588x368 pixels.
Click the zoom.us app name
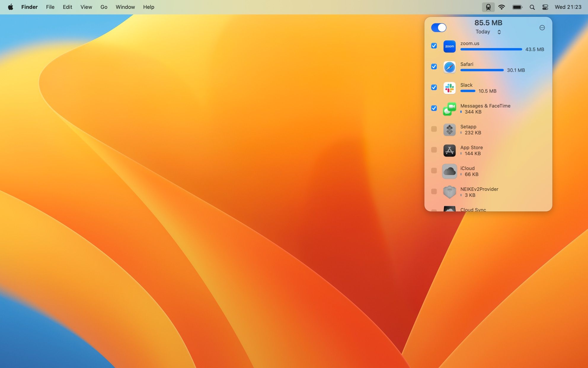pos(470,43)
